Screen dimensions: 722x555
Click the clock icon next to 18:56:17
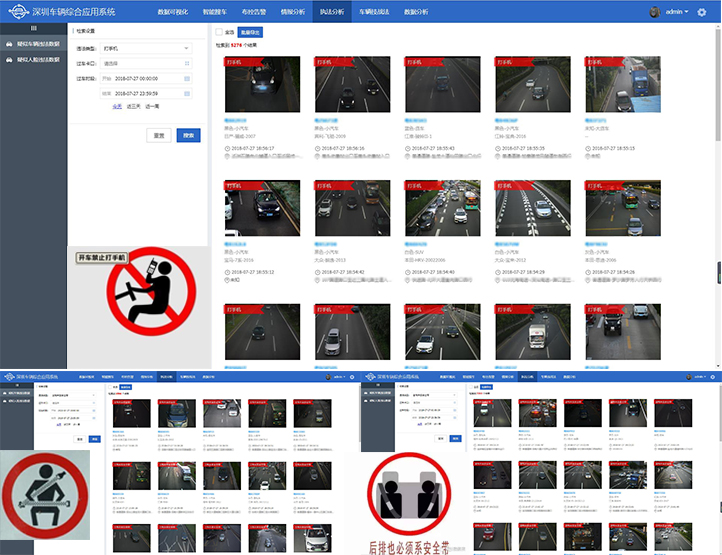pyautogui.click(x=227, y=148)
